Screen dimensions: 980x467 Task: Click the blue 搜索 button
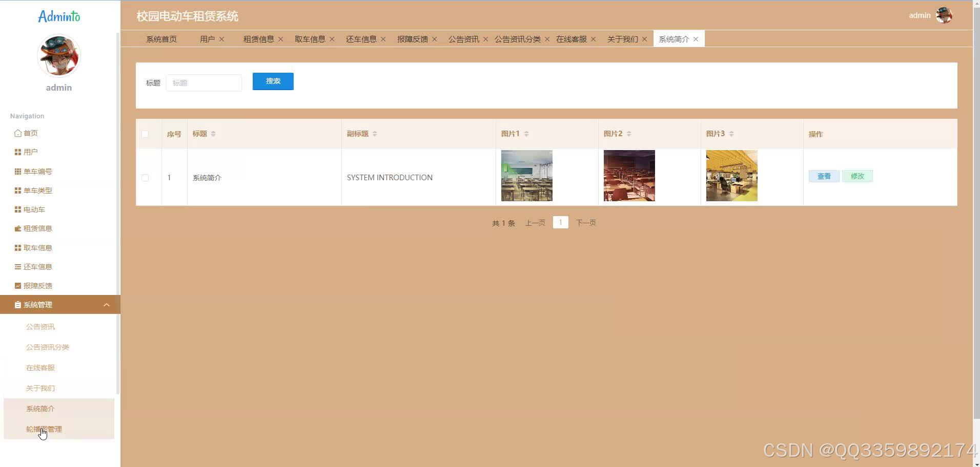point(273,81)
